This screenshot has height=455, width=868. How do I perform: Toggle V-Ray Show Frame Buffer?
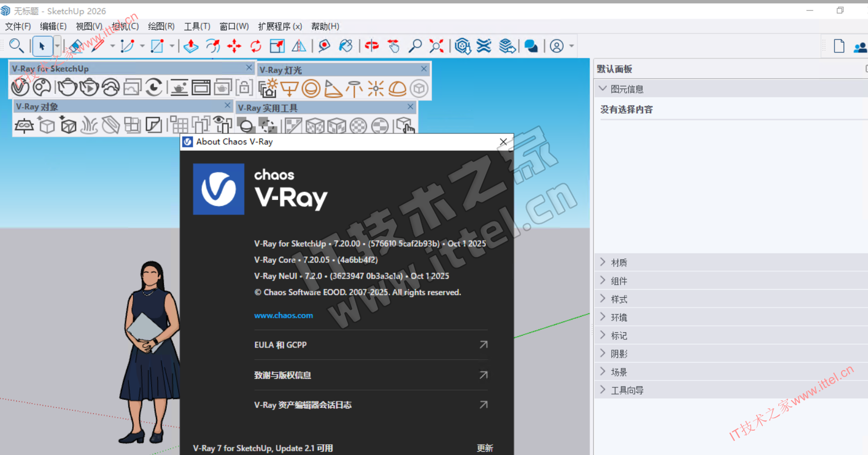(201, 88)
